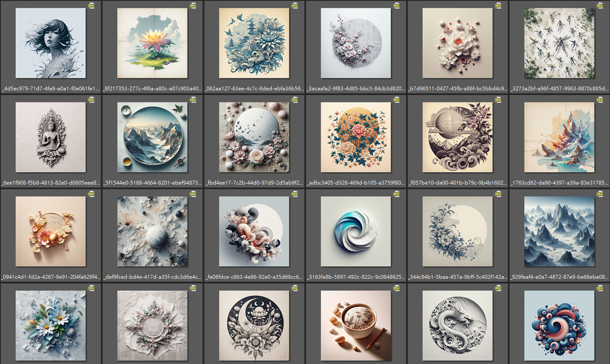
Task: Click the filename starting with _344c94b1-5baa
Action: coord(457,277)
